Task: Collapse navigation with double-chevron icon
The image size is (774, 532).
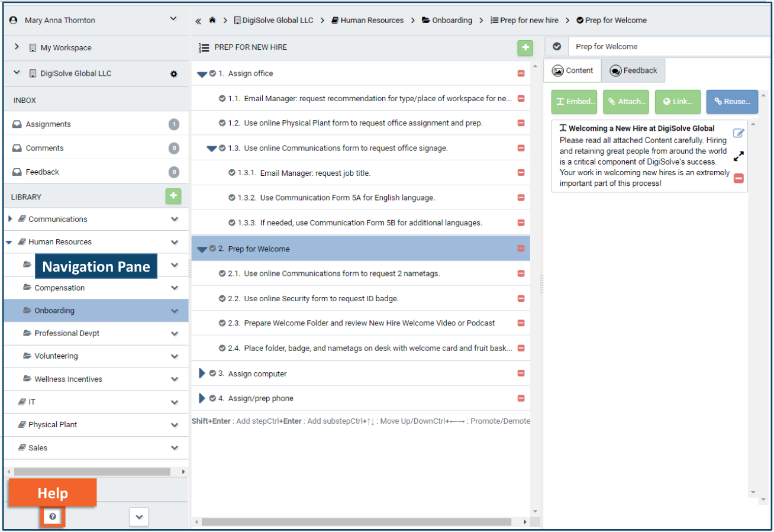Action: pyautogui.click(x=198, y=21)
